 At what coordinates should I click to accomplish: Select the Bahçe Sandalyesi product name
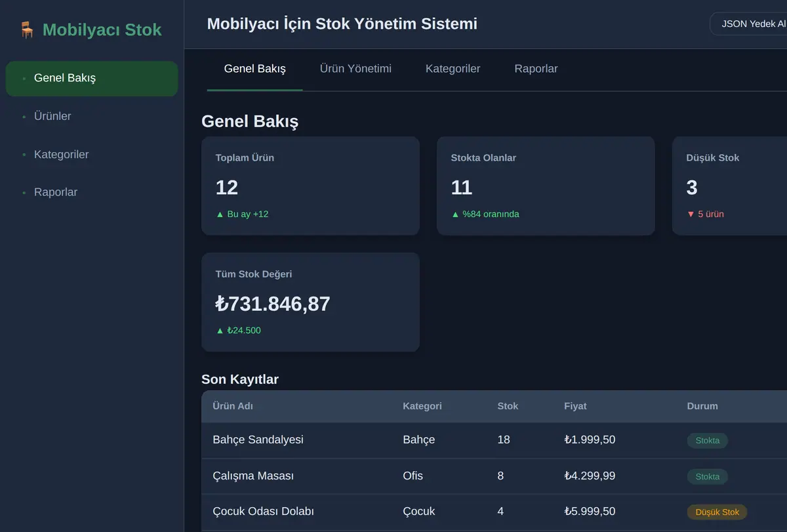(x=258, y=440)
